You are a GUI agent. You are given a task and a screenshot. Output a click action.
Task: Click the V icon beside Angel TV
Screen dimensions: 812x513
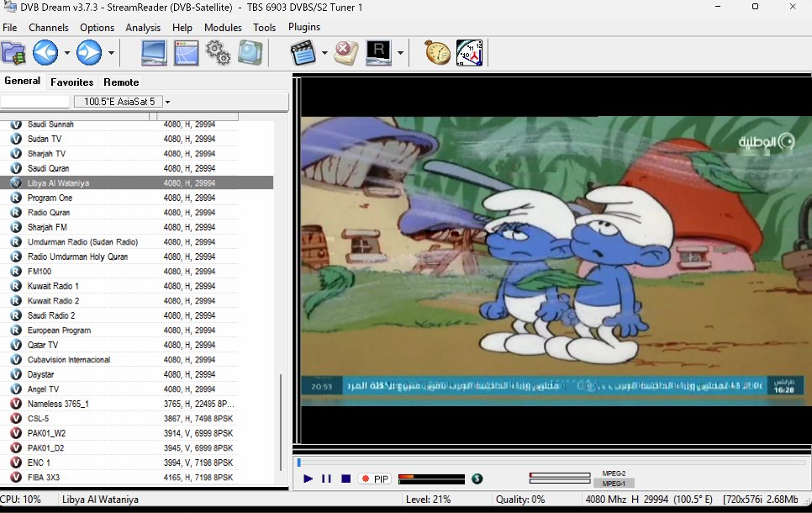pyautogui.click(x=16, y=389)
